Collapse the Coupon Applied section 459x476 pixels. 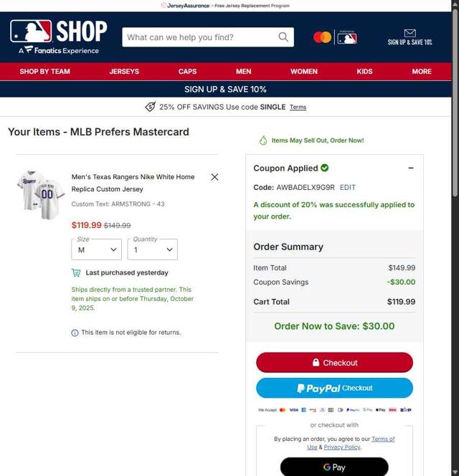(411, 168)
